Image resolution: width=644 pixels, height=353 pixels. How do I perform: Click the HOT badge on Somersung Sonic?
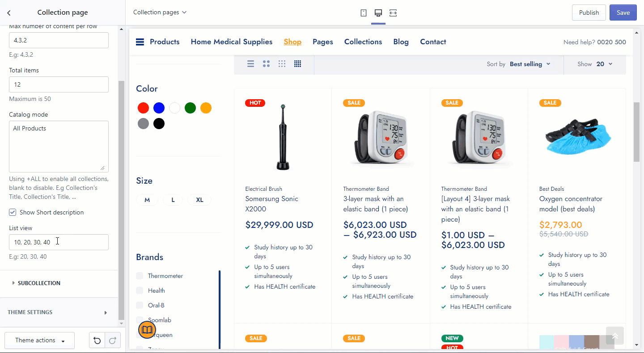point(255,103)
